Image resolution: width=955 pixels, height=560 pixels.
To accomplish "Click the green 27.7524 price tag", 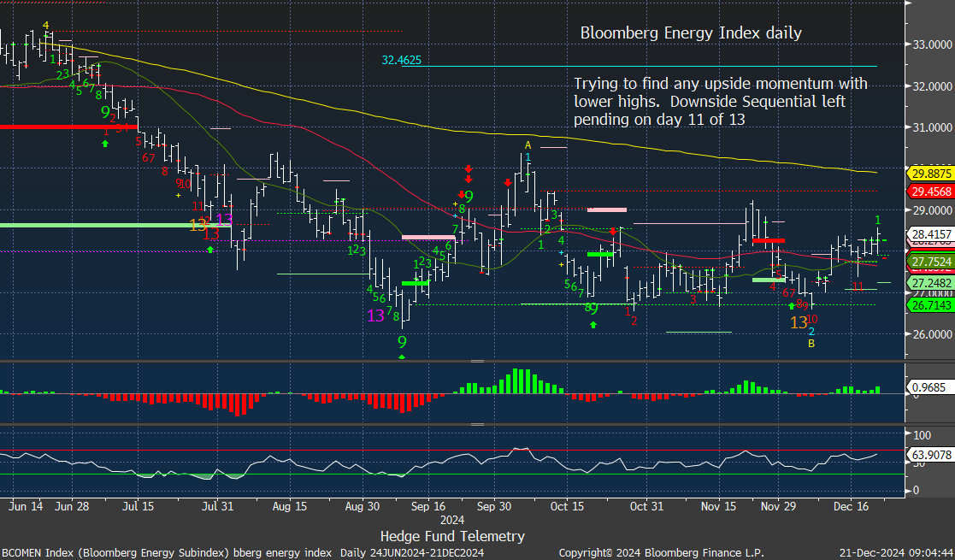I will point(931,262).
